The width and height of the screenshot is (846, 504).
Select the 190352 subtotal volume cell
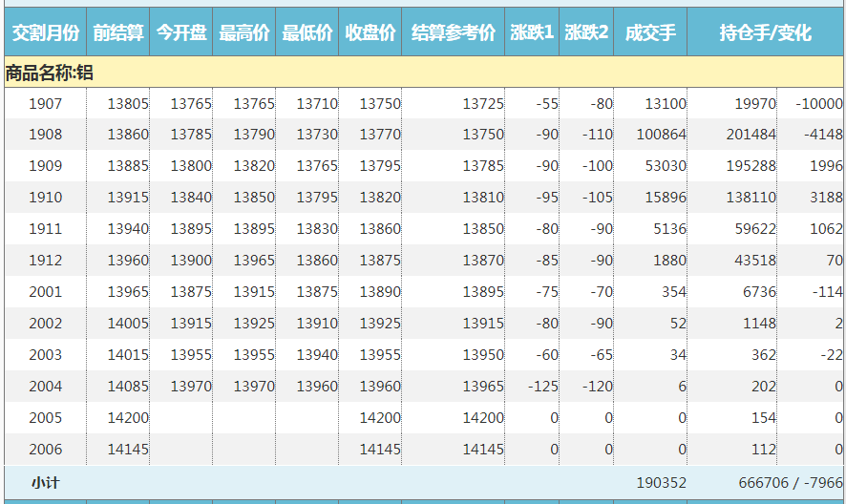pyautogui.click(x=661, y=483)
